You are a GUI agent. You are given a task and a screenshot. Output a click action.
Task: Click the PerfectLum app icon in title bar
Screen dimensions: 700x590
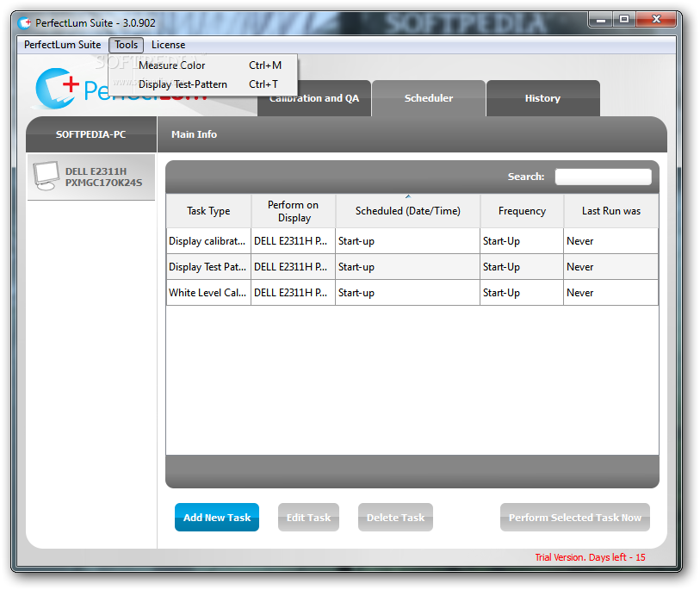[25, 22]
